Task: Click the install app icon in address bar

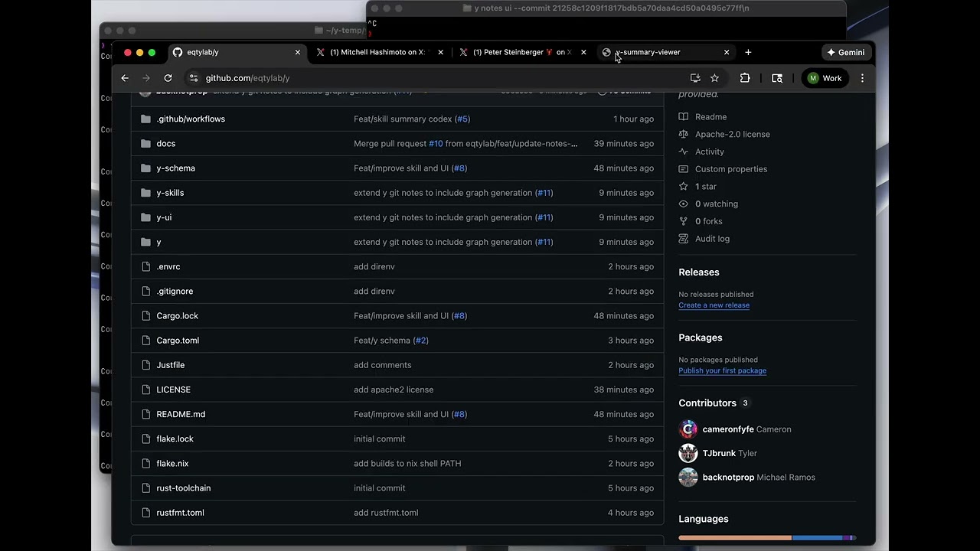Action: point(695,78)
